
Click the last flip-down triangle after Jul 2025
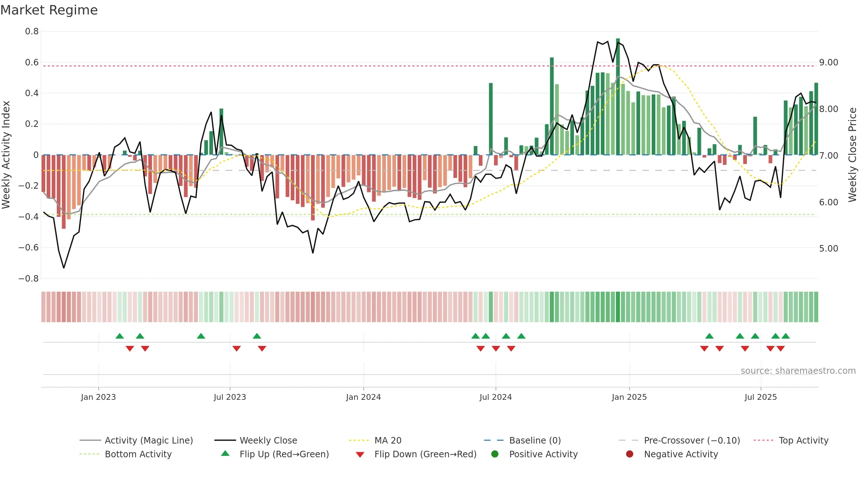point(781,348)
